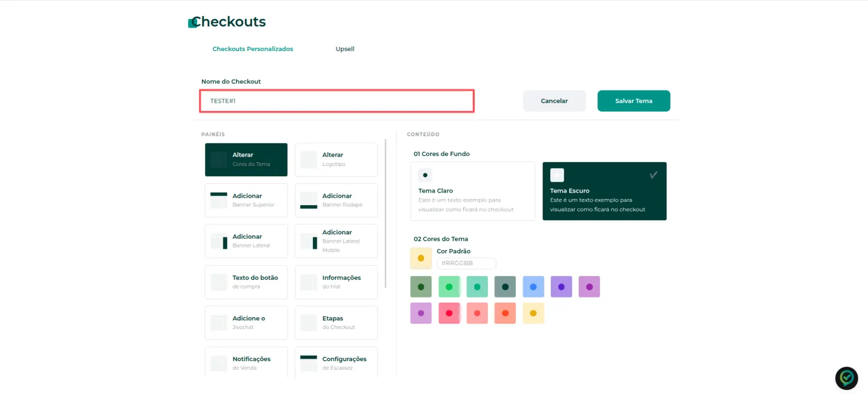Click the "CONTEÚDO" section label
This screenshot has height=398, width=868.
point(423,134)
